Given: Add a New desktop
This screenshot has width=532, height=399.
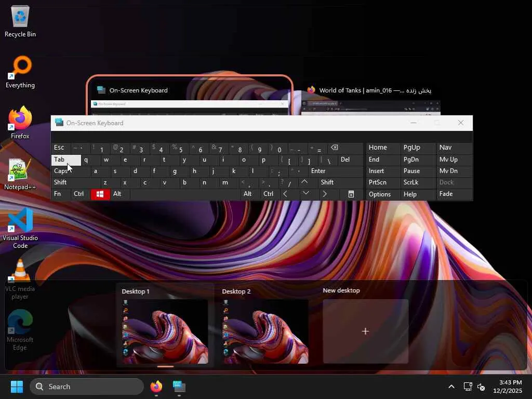Looking at the screenshot, I should click(x=365, y=331).
